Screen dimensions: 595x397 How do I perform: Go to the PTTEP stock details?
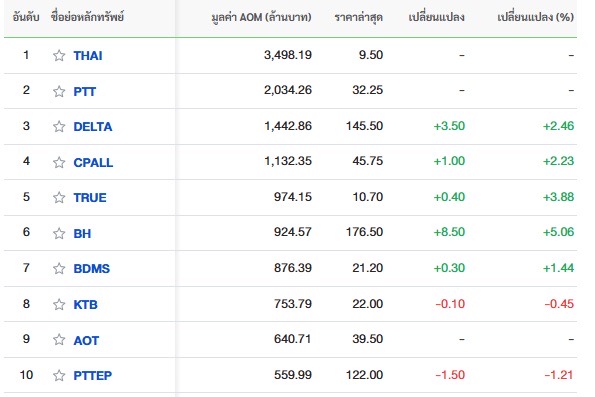point(93,375)
